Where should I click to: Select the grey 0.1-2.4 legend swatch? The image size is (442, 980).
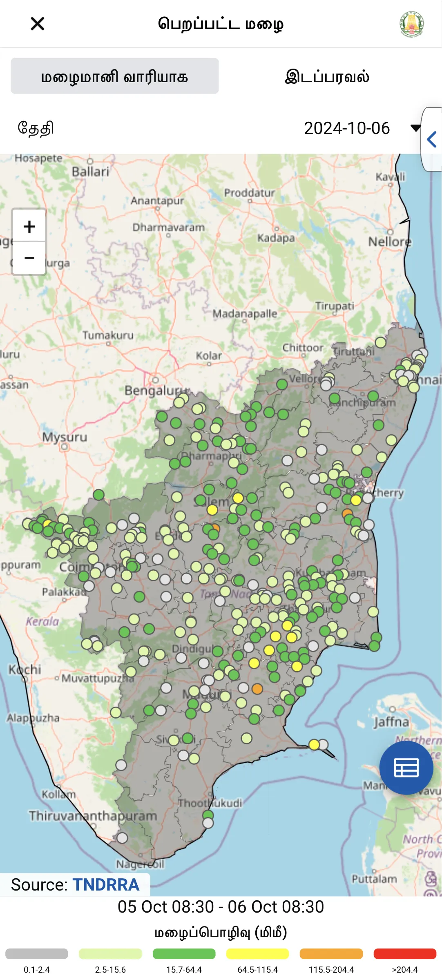click(x=37, y=954)
